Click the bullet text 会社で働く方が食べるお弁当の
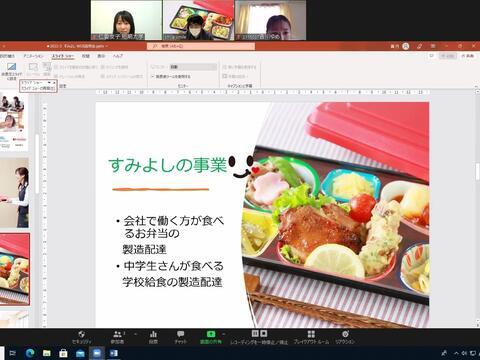480x360 pixels. point(173,227)
